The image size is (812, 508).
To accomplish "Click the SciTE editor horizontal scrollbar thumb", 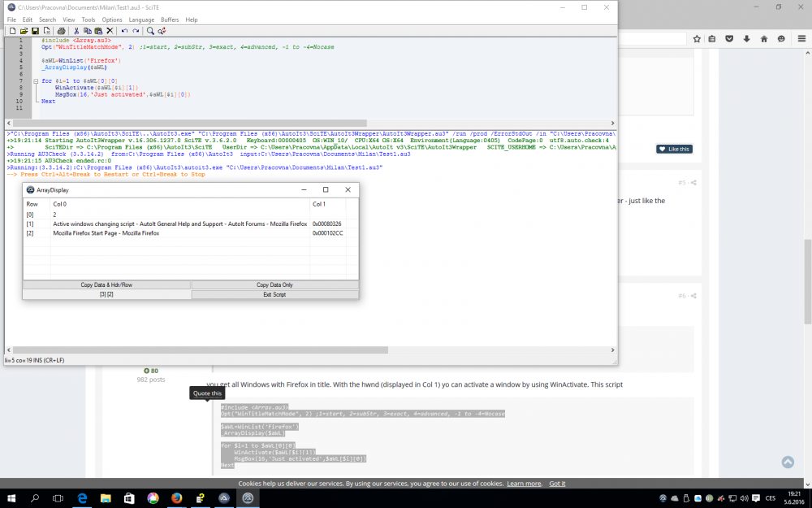I will coord(189,124).
